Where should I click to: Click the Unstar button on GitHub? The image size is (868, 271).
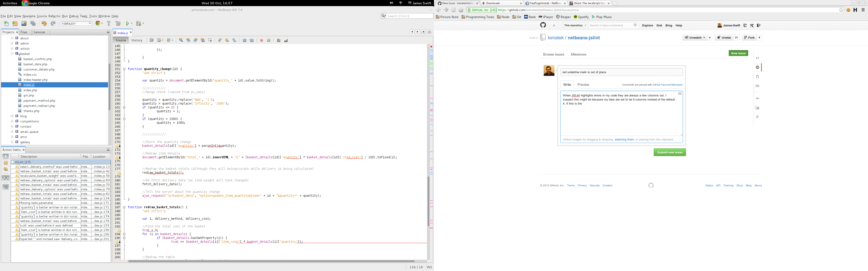point(724,38)
